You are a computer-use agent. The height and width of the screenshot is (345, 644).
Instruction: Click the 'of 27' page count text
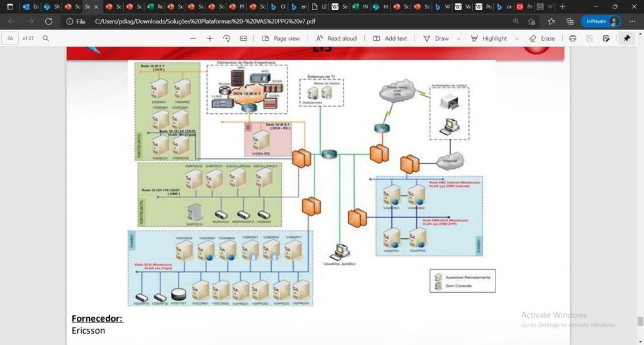click(28, 38)
